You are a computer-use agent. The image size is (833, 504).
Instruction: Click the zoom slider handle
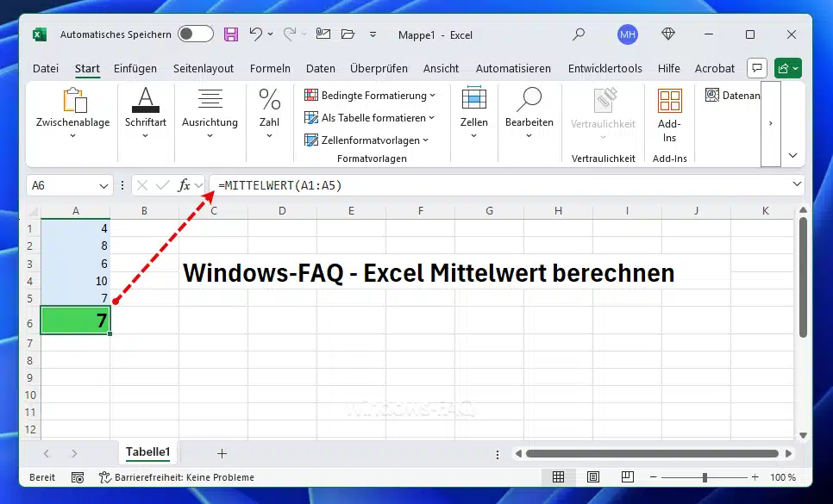tap(705, 477)
